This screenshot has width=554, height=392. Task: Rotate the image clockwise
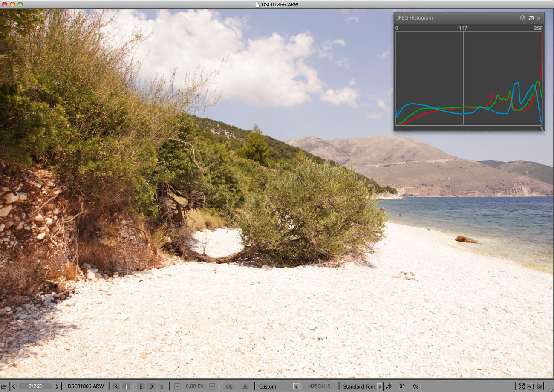pyautogui.click(x=389, y=386)
